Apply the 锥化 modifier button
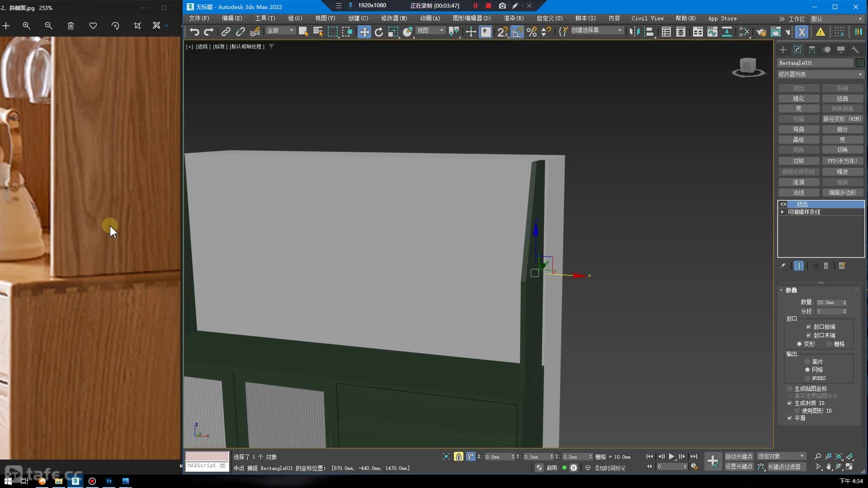This screenshot has width=868, height=488. tap(798, 99)
